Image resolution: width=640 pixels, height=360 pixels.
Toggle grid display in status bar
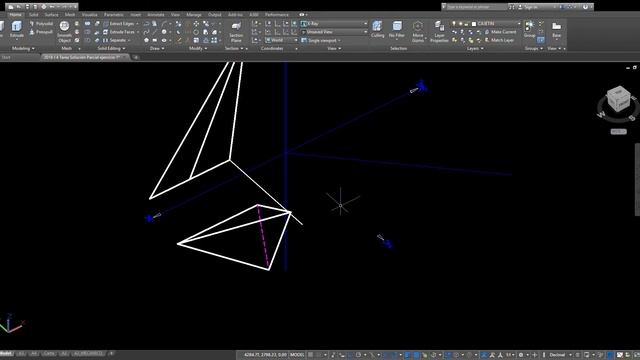[311, 355]
